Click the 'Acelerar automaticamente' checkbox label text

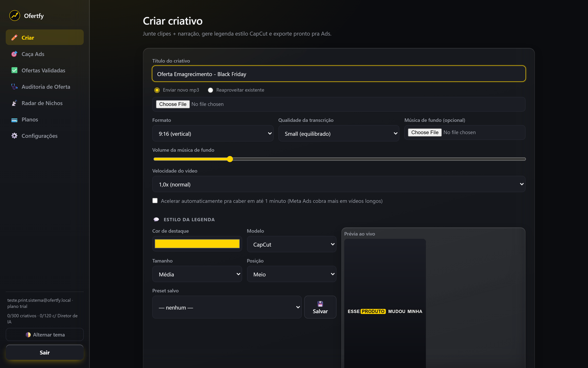(x=272, y=201)
